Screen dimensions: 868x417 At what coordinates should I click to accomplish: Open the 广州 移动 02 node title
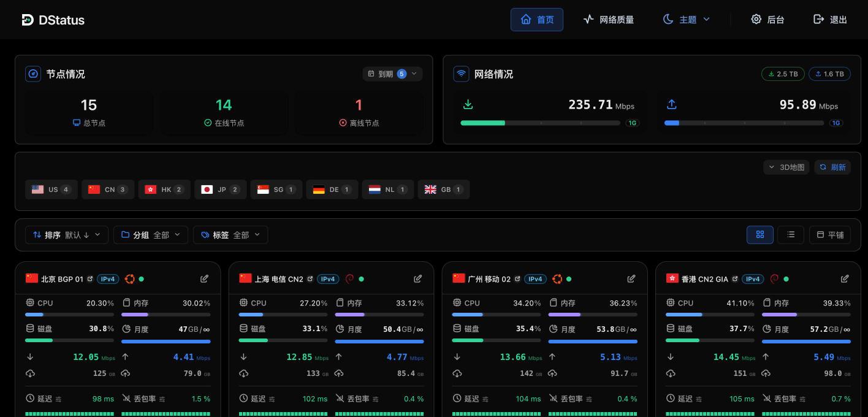click(x=489, y=279)
